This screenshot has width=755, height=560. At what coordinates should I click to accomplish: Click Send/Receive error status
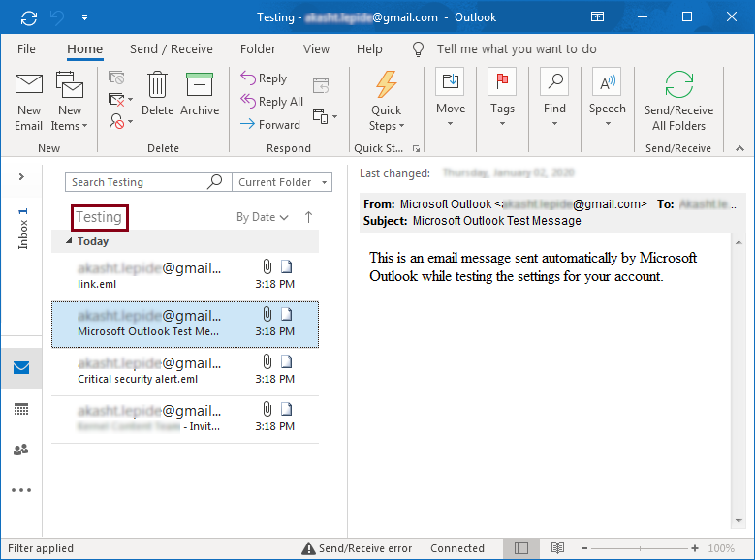[357, 548]
